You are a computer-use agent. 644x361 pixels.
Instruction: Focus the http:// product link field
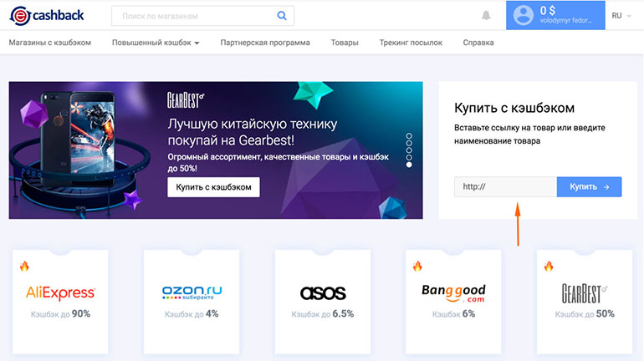click(x=506, y=186)
